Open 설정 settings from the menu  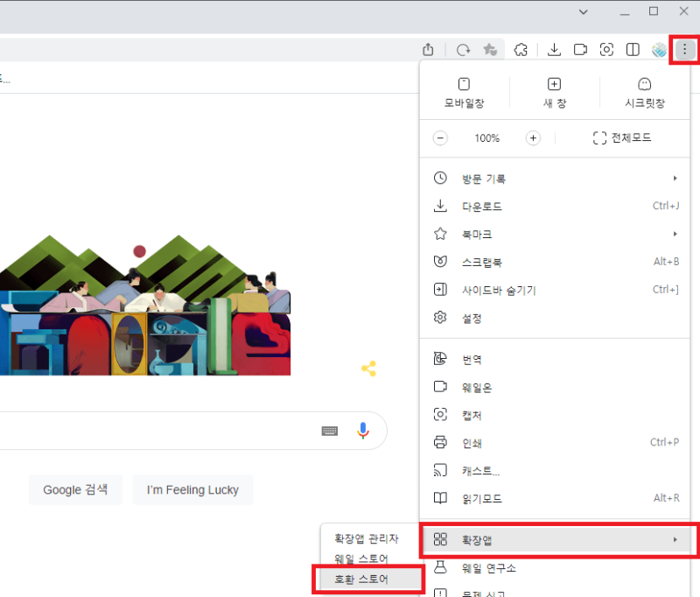click(x=555, y=318)
